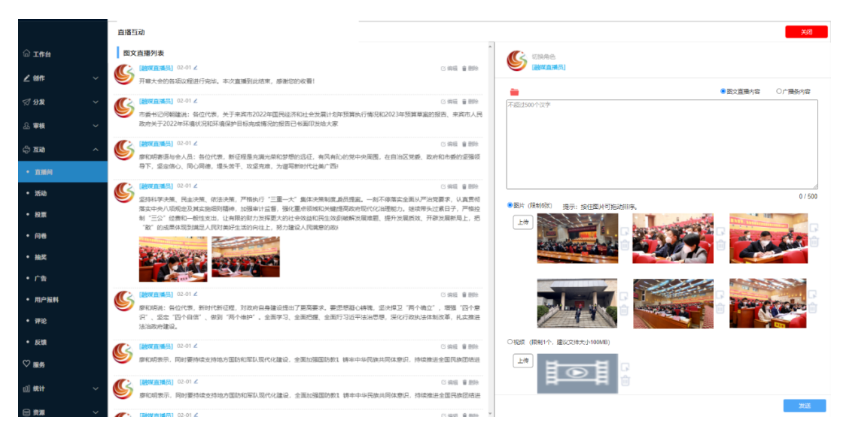This screenshot has height=435, width=857.
Task: Click 上传 button beside video placeholder
Action: (x=523, y=361)
